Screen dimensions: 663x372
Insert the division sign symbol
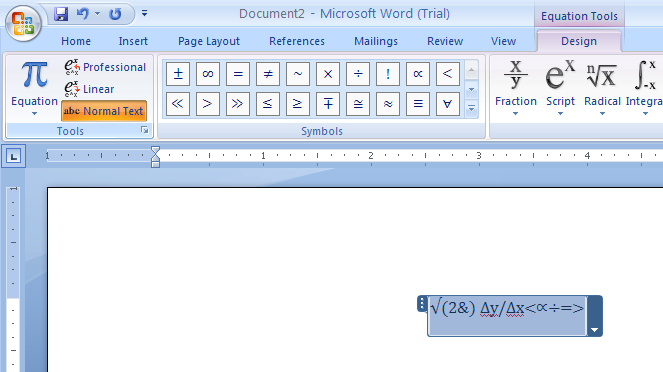358,74
